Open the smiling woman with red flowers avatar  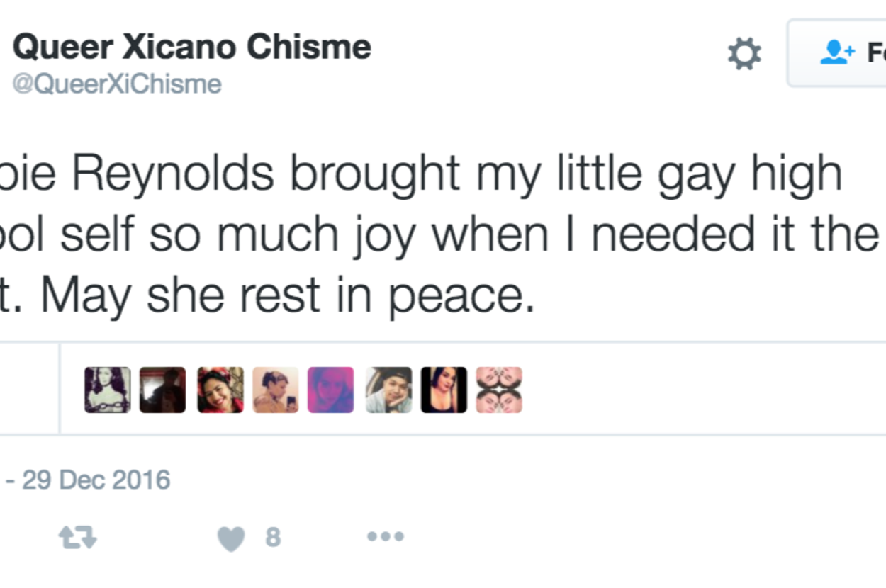tap(220, 390)
